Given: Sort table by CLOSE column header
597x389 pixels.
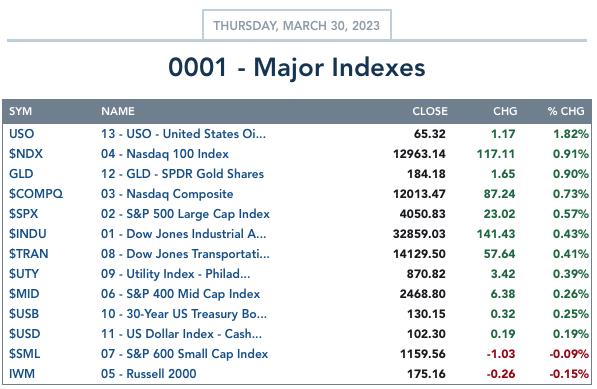Looking at the screenshot, I should pyautogui.click(x=430, y=111).
